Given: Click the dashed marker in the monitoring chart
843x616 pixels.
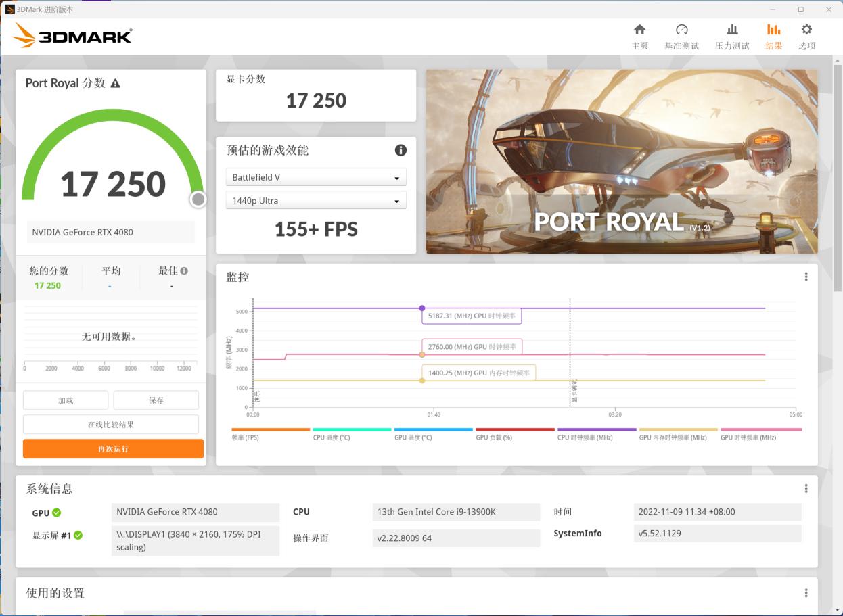Looking at the screenshot, I should (x=570, y=352).
